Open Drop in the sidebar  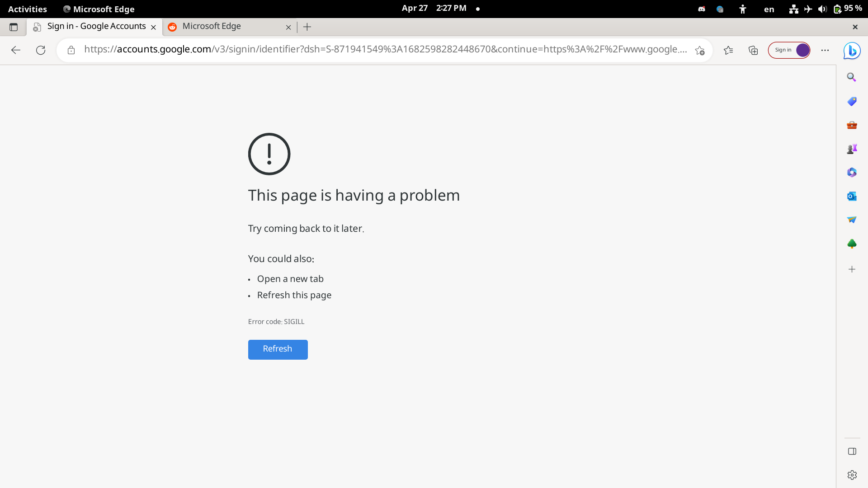coord(852,220)
